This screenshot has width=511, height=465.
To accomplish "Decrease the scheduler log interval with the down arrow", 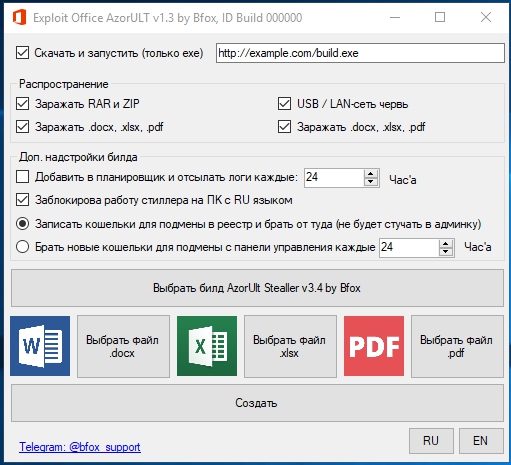I will (371, 182).
